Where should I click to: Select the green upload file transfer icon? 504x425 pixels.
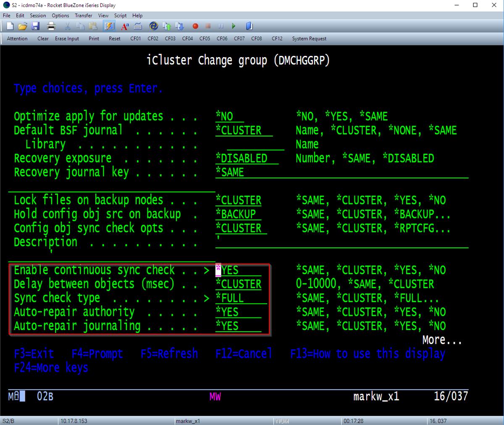click(166, 26)
